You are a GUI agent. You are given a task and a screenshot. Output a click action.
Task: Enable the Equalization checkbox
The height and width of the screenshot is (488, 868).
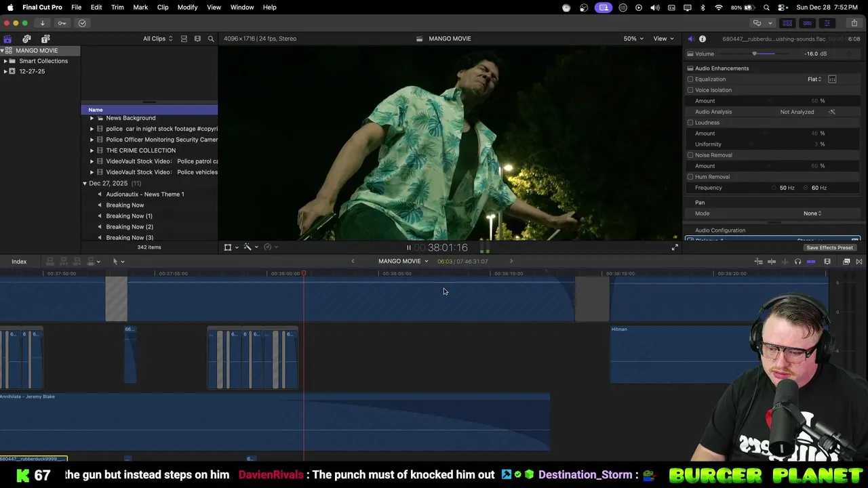[x=690, y=79]
